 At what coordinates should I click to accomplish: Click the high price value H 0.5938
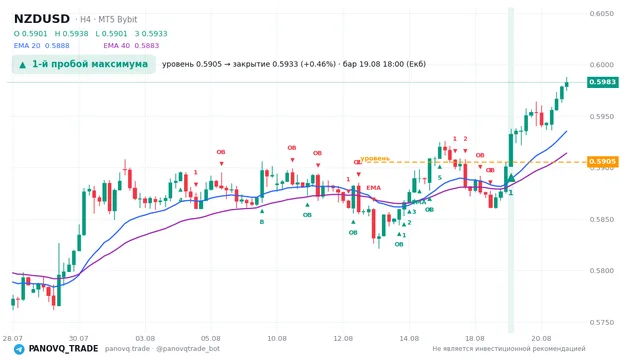pos(71,33)
